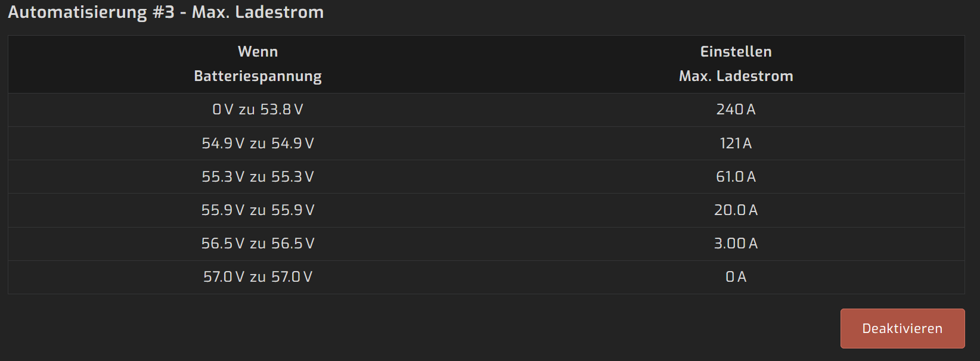
Task: Click the Wenn column header
Action: [258, 52]
